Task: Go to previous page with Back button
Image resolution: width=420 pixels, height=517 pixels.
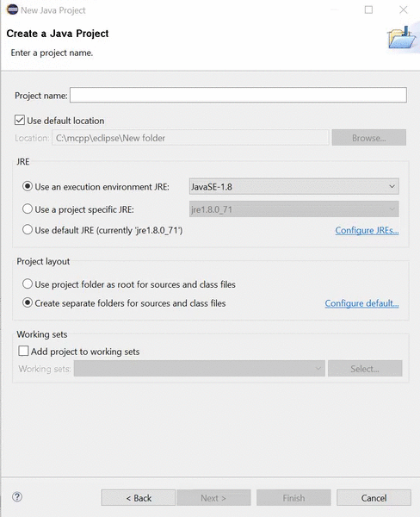Action: tap(139, 497)
